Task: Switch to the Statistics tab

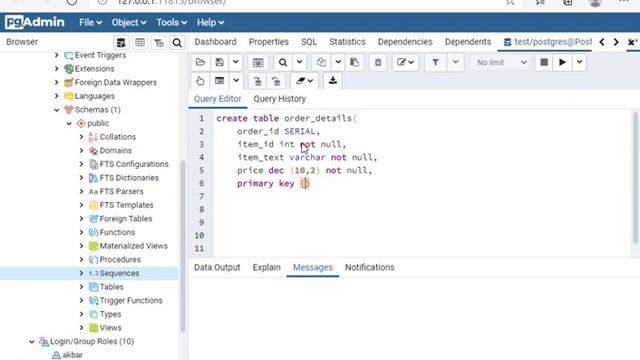Action: pyautogui.click(x=347, y=42)
